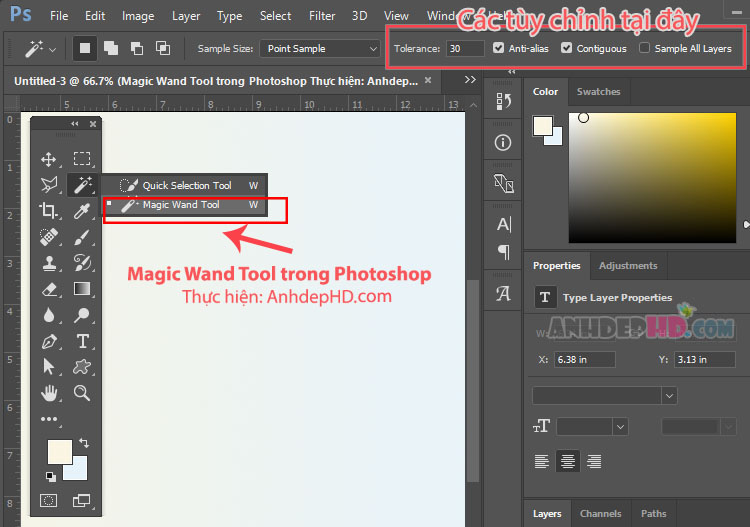Click foreground color swatch in toolbar
Screen dimensions: 750x527
[59, 451]
